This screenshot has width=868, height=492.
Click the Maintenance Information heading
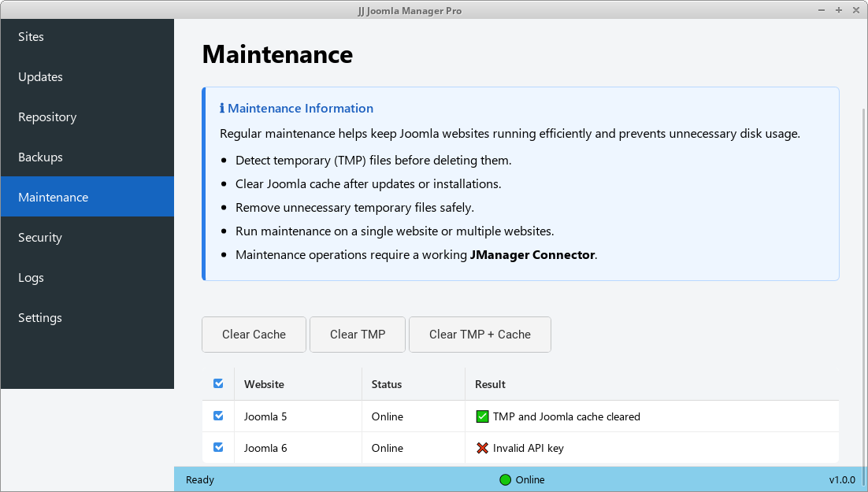point(301,109)
